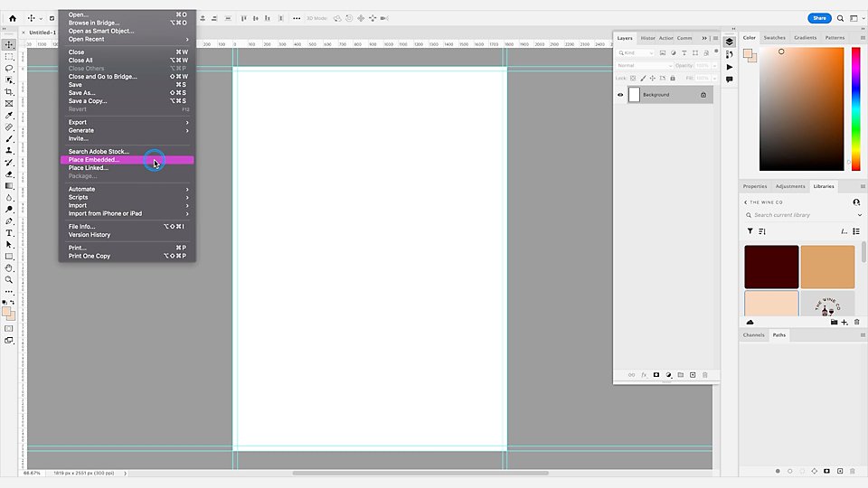Select the dark maroon library color swatch
868x488 pixels.
click(771, 267)
